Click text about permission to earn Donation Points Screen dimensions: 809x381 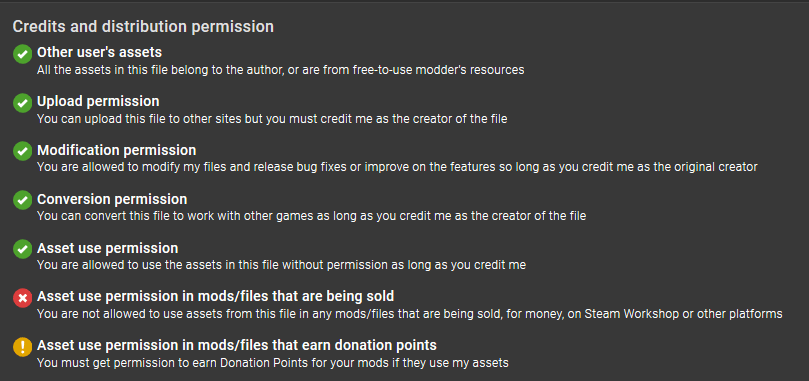272,363
